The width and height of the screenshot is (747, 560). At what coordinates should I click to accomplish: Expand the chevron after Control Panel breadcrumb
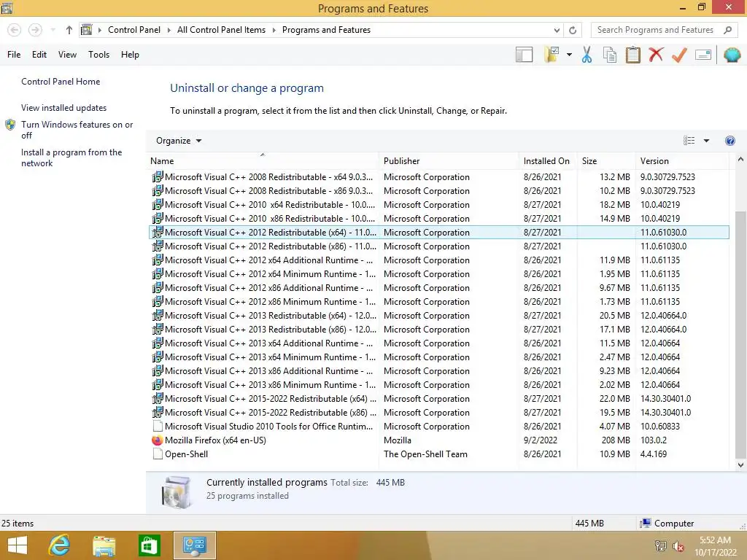[x=169, y=30]
